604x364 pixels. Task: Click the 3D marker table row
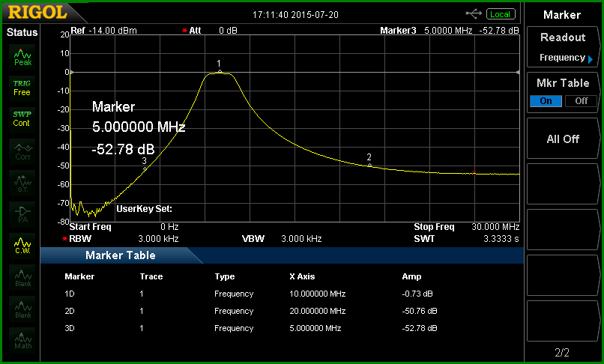(x=251, y=328)
